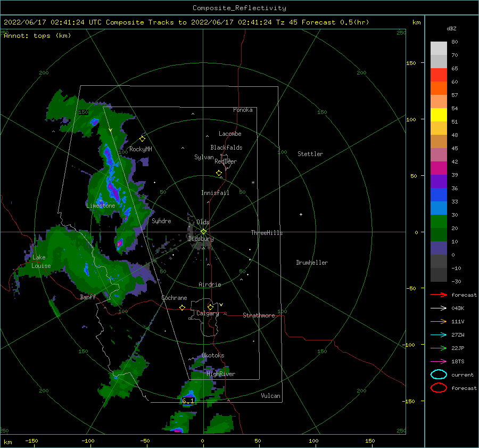Viewport: 479px width, 448px height.
Task: Click the Blackfalds city label
Action: (226, 148)
